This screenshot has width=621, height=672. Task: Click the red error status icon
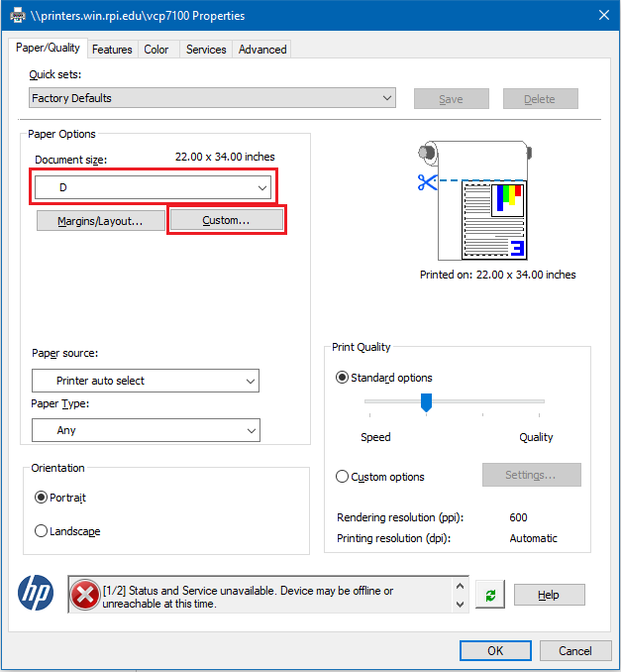tap(84, 595)
